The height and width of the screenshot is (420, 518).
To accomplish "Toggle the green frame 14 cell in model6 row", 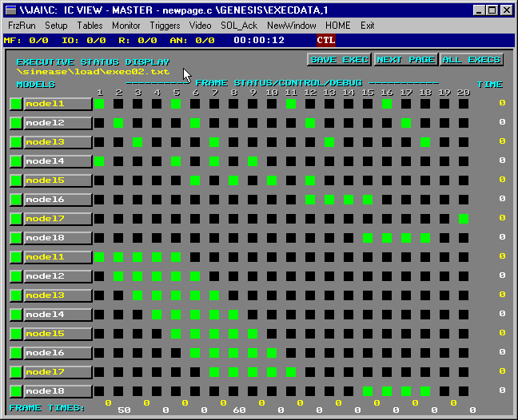I will point(349,200).
